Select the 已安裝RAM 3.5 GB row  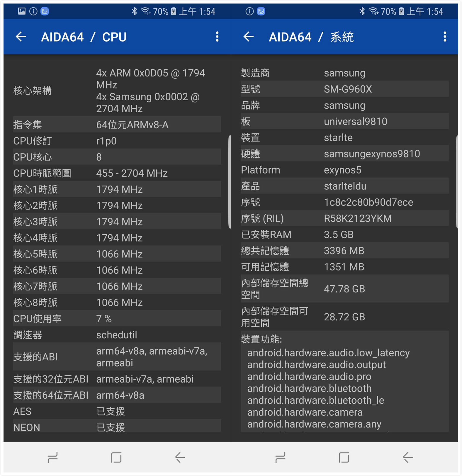point(345,234)
